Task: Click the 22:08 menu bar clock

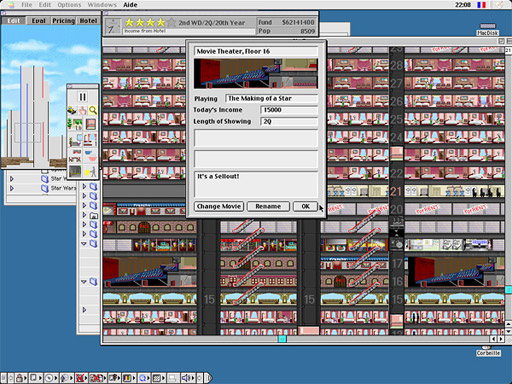Action: point(463,5)
